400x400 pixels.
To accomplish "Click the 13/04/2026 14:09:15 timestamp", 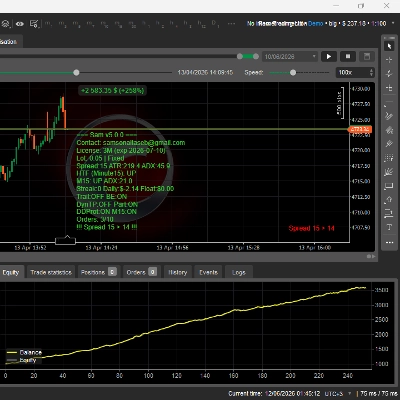I will (205, 72).
